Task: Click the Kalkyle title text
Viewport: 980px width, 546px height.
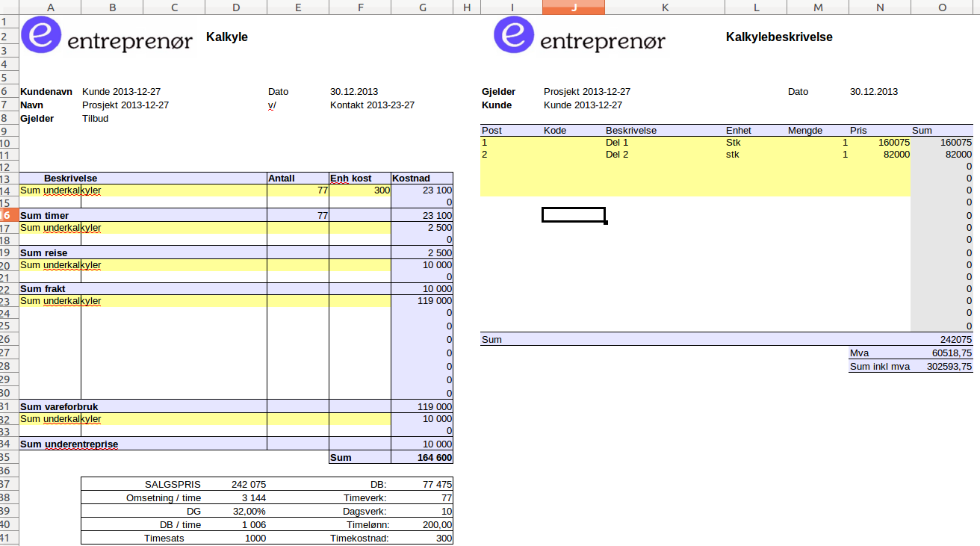Action: tap(226, 37)
